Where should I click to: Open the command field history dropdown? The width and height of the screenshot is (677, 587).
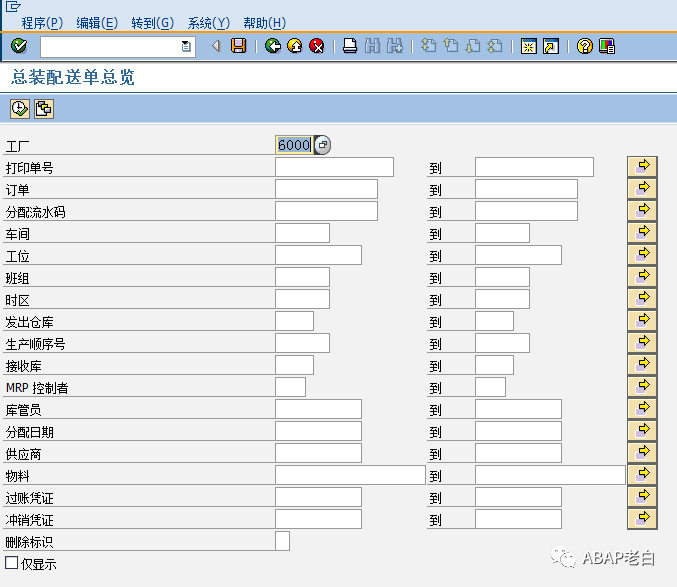point(186,46)
